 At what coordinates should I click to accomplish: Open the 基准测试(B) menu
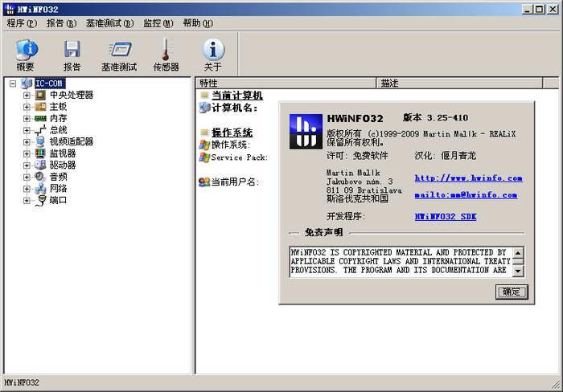point(109,23)
